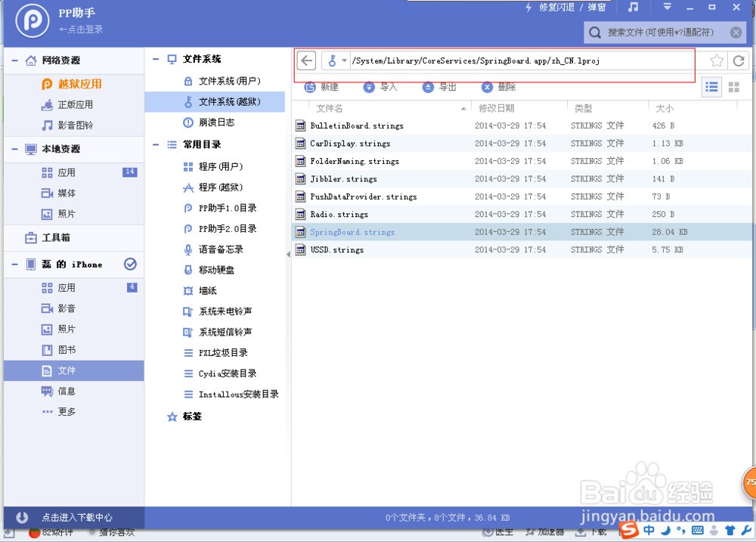This screenshot has width=756, height=542.
Task: Select 文件系统(用户) entry
Action: click(222, 81)
